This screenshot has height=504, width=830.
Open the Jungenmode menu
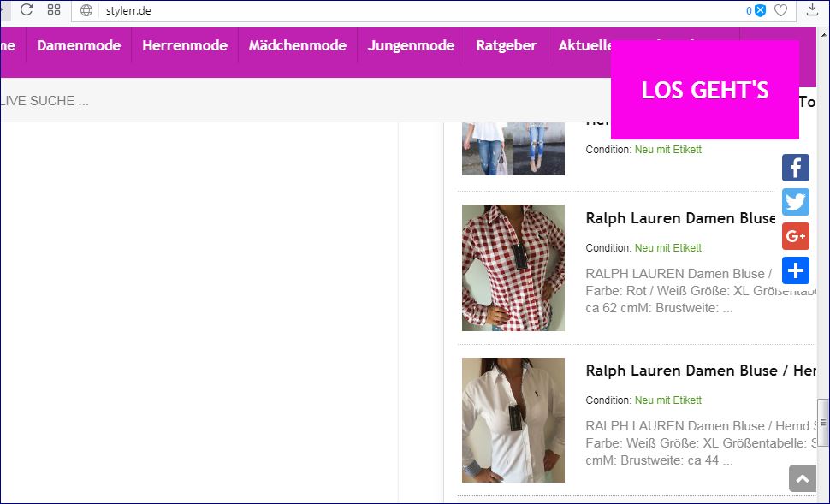pos(412,45)
